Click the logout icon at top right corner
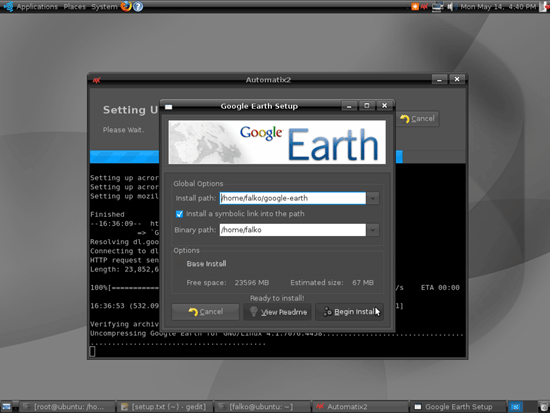This screenshot has width=550, height=413. click(x=544, y=6)
